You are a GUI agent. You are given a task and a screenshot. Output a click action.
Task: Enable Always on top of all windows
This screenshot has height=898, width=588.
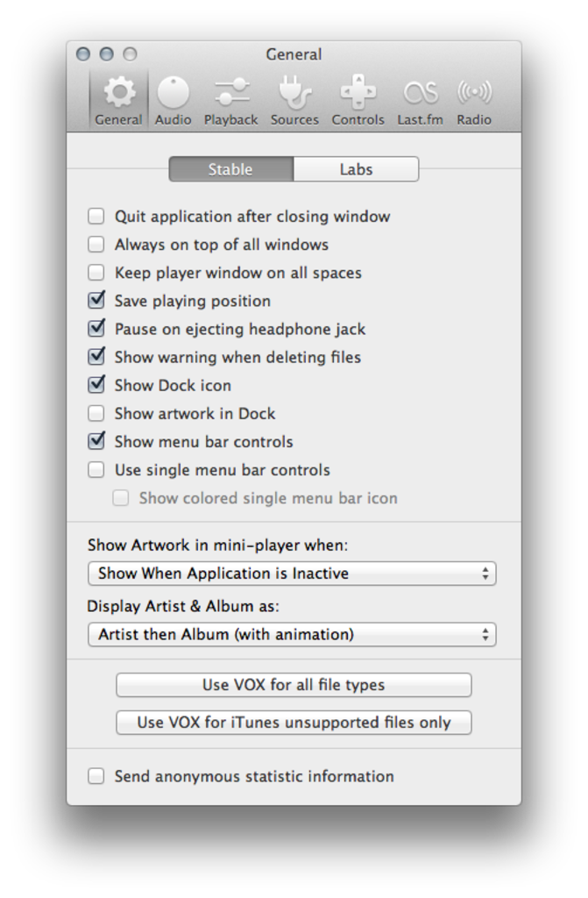tap(96, 245)
